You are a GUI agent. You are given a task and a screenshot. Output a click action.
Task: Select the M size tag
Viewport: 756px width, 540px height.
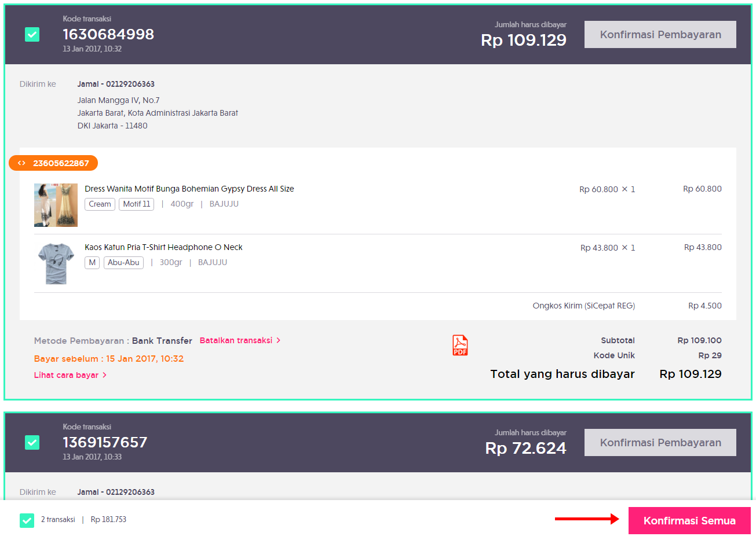(92, 263)
